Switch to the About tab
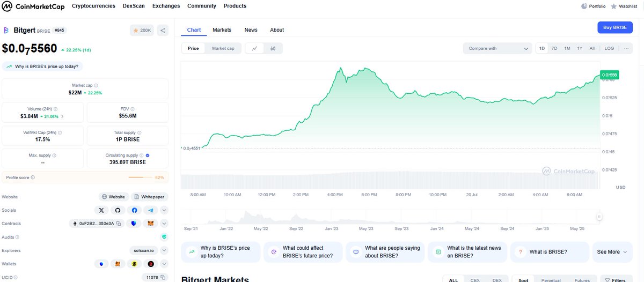Viewport: 644px width, 282px height. tap(277, 30)
